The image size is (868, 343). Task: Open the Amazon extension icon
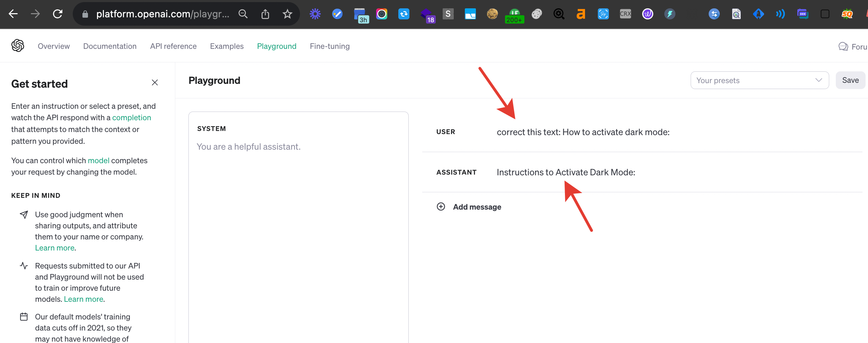[x=581, y=14]
